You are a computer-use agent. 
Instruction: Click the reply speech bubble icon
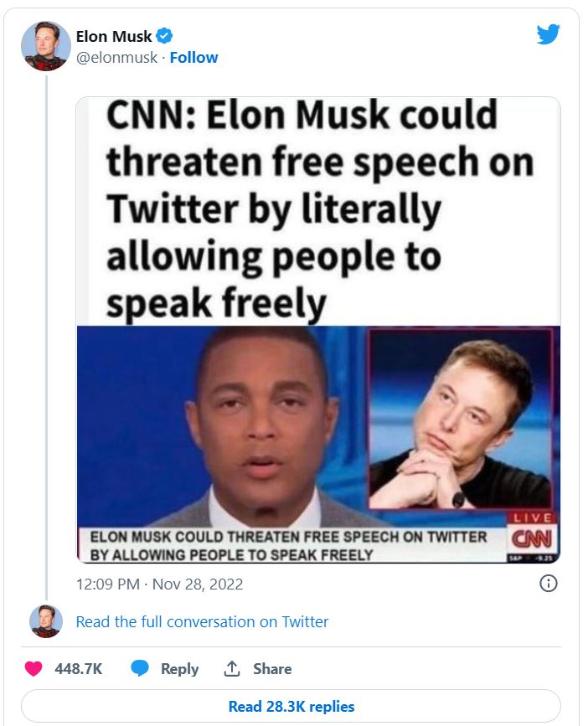pyautogui.click(x=140, y=669)
